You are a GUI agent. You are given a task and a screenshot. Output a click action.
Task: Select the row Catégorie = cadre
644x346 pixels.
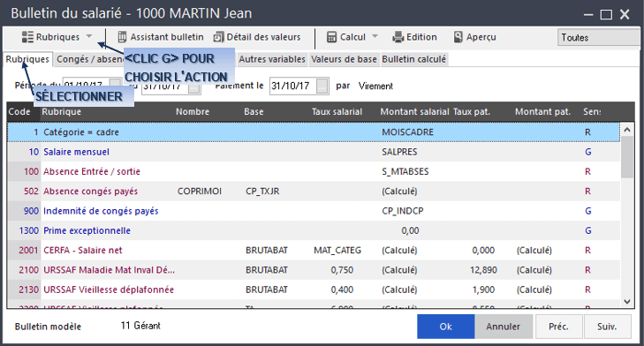314,132
